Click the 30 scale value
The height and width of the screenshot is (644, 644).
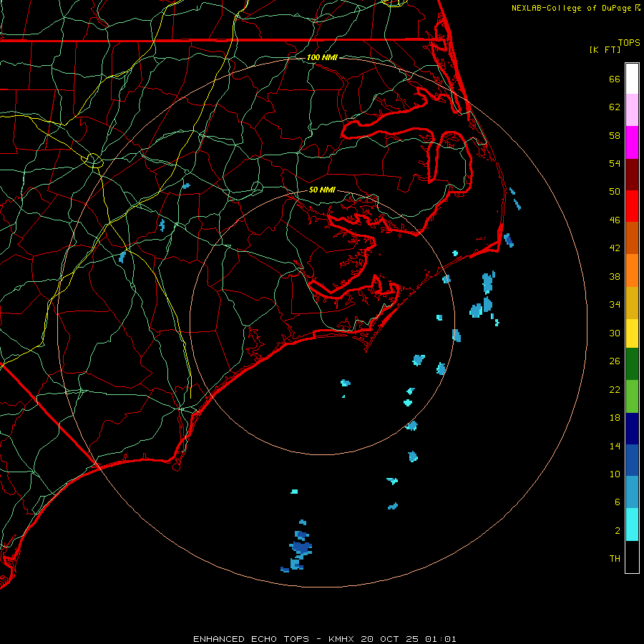coord(615,333)
